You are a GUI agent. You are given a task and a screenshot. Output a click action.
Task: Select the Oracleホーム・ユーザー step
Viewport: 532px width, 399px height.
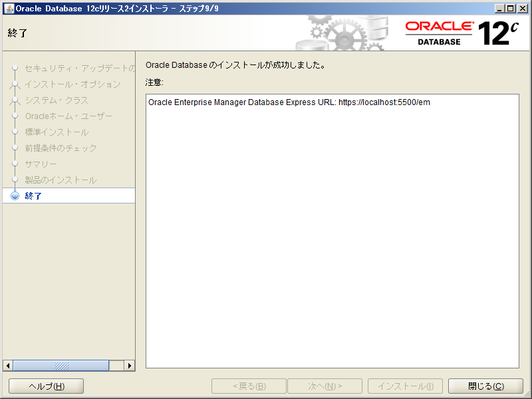tap(68, 116)
